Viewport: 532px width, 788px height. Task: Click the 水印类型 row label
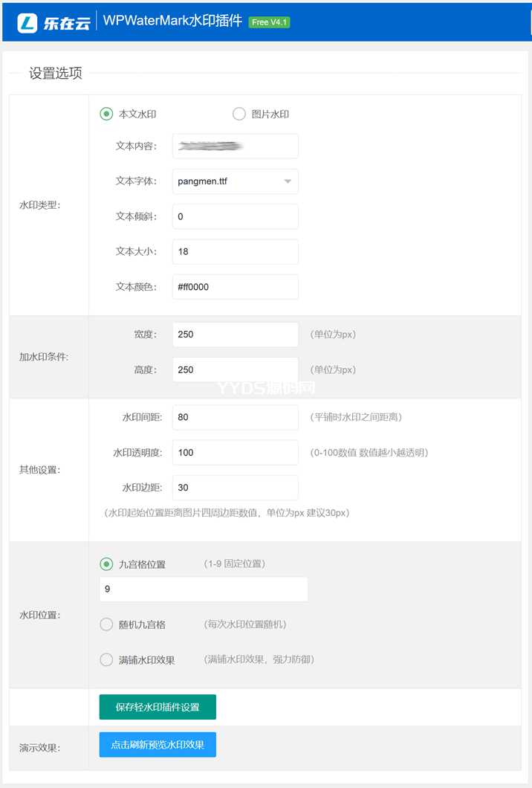[x=39, y=205]
